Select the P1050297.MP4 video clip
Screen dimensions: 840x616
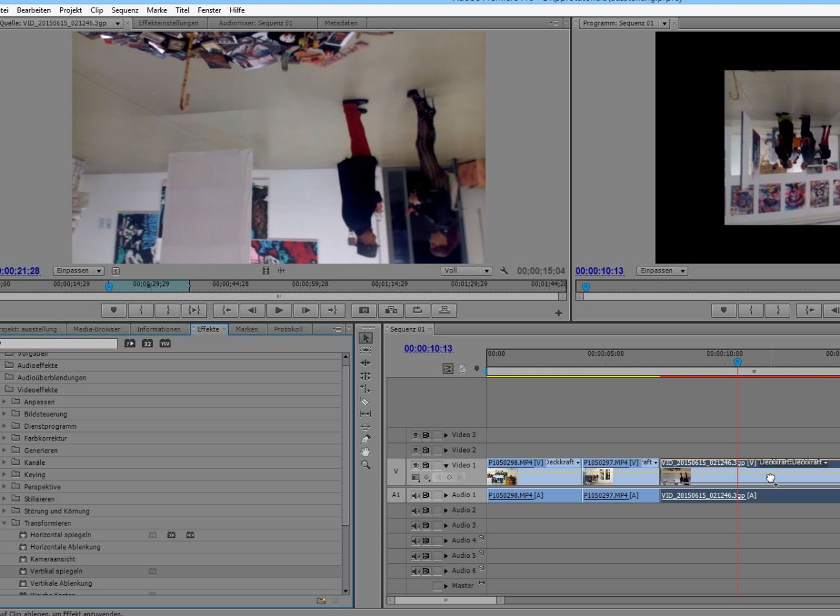(620, 471)
